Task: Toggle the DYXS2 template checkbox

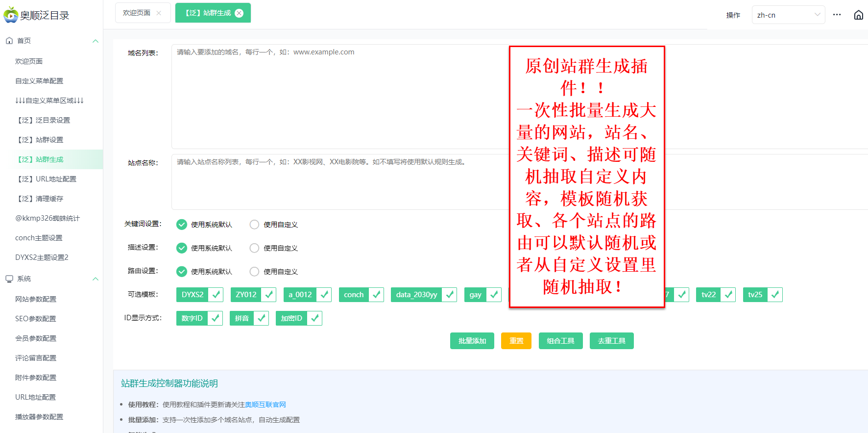Action: (x=200, y=295)
